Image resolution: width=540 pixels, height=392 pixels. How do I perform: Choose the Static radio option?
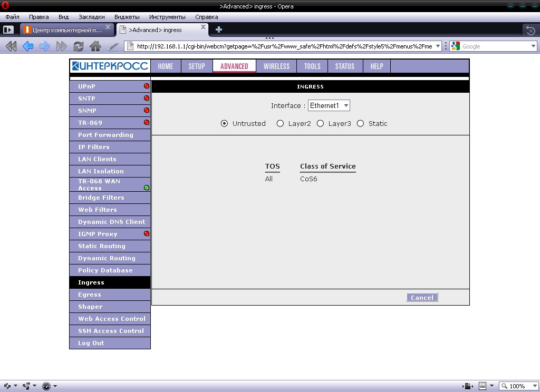pyautogui.click(x=361, y=124)
